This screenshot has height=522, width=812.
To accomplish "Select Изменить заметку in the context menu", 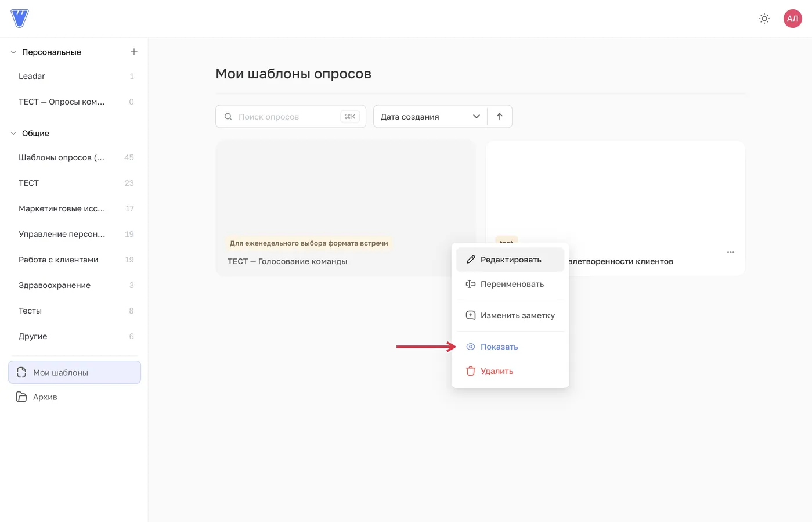I will tap(510, 315).
